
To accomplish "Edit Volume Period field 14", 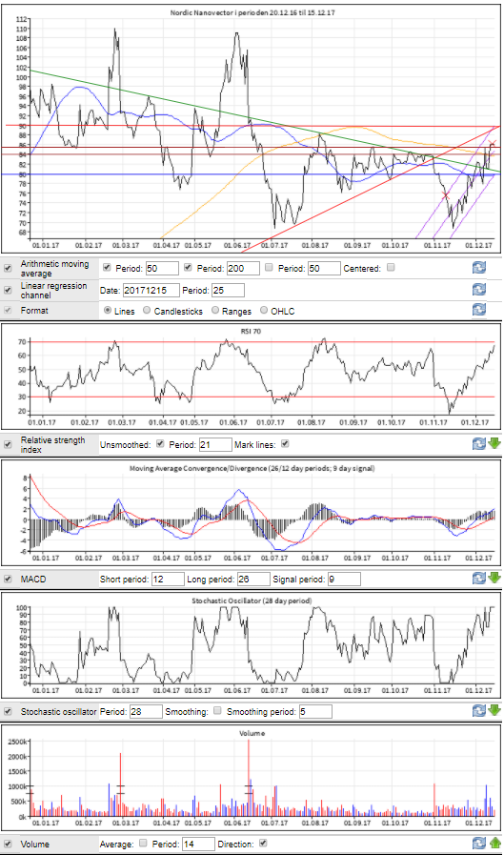I will click(x=198, y=845).
